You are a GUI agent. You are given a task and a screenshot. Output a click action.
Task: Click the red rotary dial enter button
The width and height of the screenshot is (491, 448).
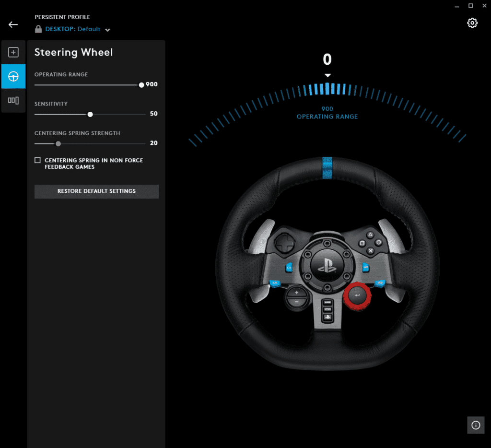(x=357, y=296)
